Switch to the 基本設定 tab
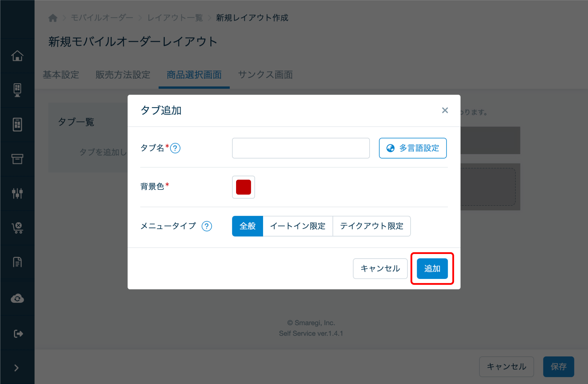Screen dimensions: 588x384 pos(61,75)
